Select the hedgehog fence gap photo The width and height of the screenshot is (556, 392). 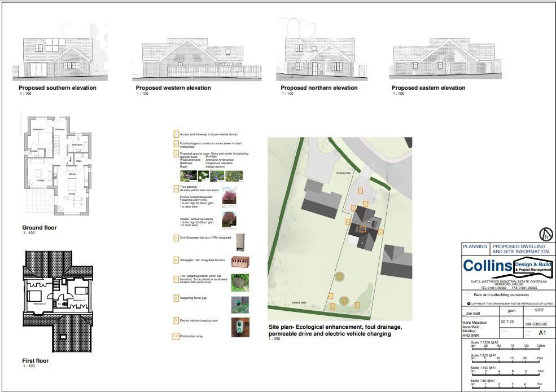point(240,305)
